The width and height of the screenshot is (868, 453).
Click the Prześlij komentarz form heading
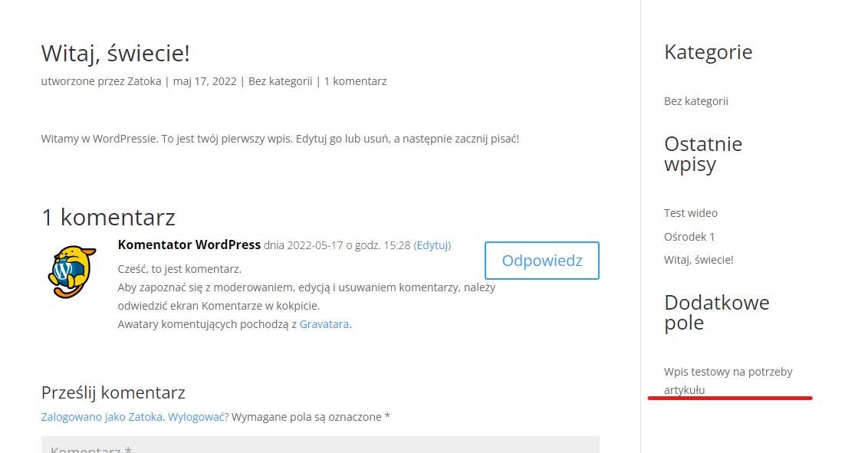113,392
